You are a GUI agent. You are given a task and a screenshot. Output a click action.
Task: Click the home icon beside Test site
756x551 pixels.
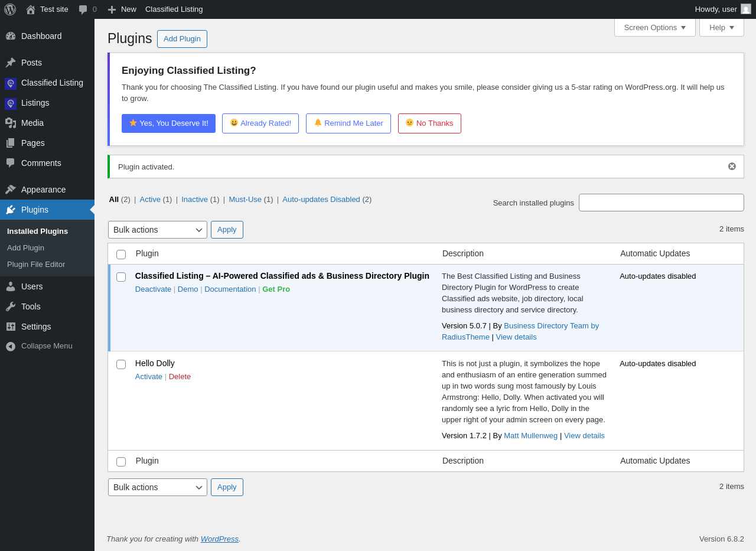click(31, 9)
